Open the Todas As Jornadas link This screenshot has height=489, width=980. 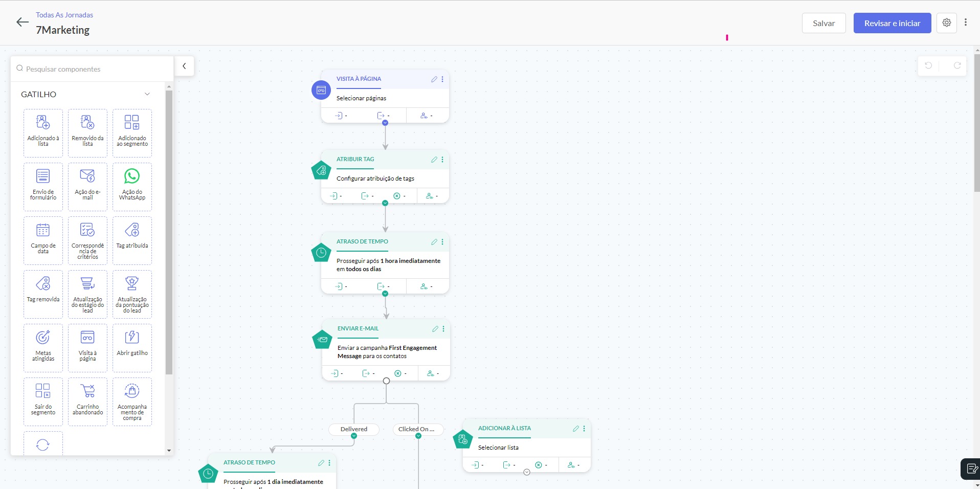tap(64, 15)
